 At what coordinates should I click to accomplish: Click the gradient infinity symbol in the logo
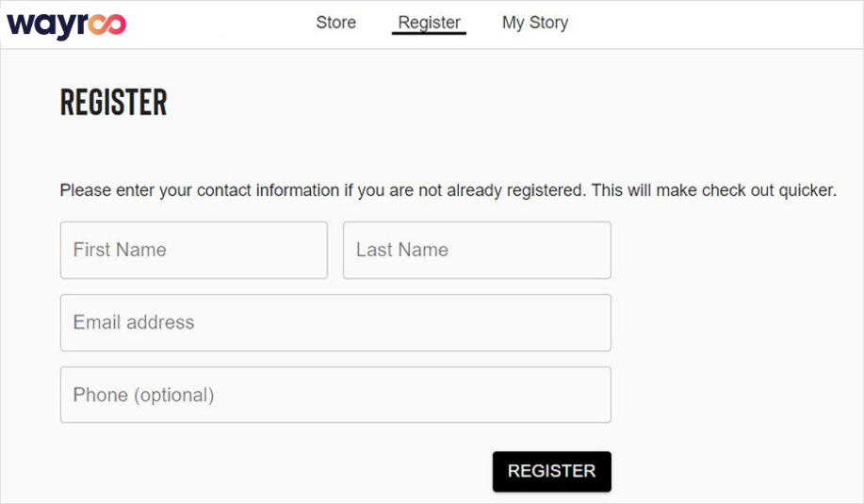tap(106, 24)
